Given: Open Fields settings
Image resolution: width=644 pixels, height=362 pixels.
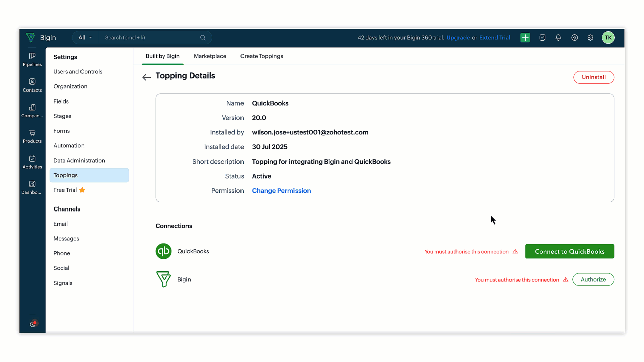Looking at the screenshot, I should coord(61,101).
